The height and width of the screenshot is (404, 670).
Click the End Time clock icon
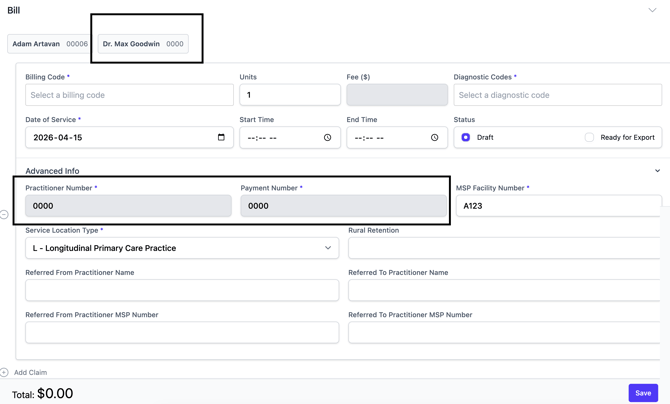point(434,137)
